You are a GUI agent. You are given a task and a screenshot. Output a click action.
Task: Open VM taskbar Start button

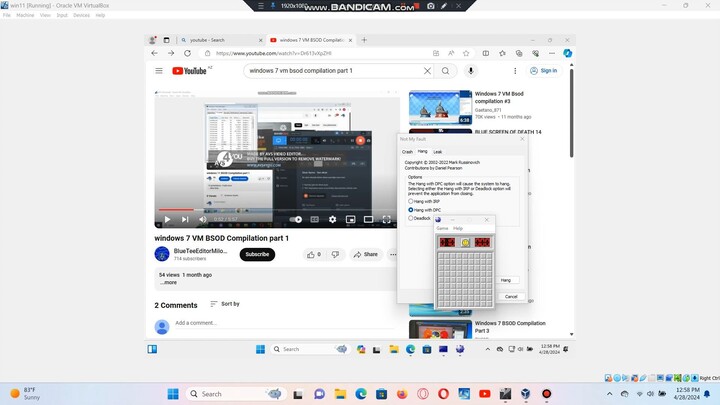coord(260,349)
